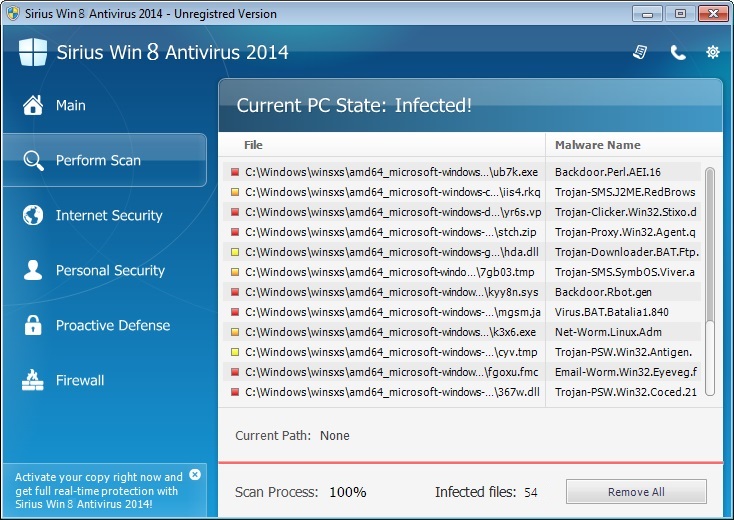Click yellow threat marker for cyv.tmp
This screenshot has width=734, height=520.
(x=235, y=352)
